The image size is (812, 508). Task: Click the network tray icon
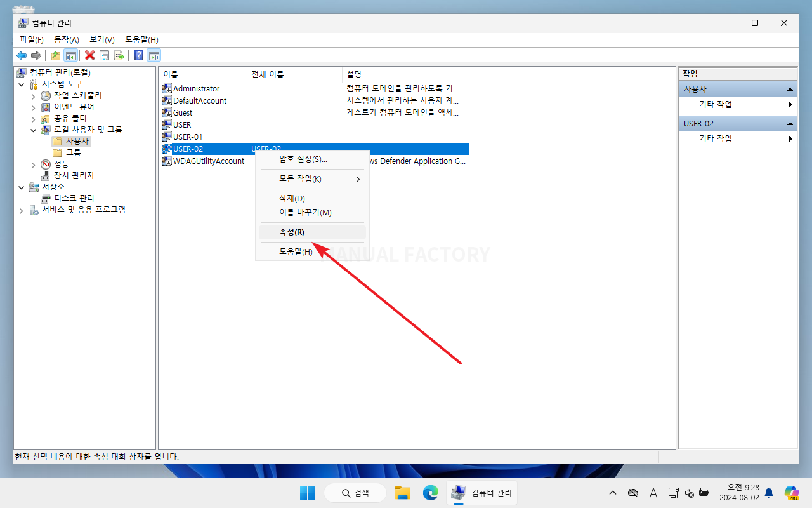click(x=674, y=493)
